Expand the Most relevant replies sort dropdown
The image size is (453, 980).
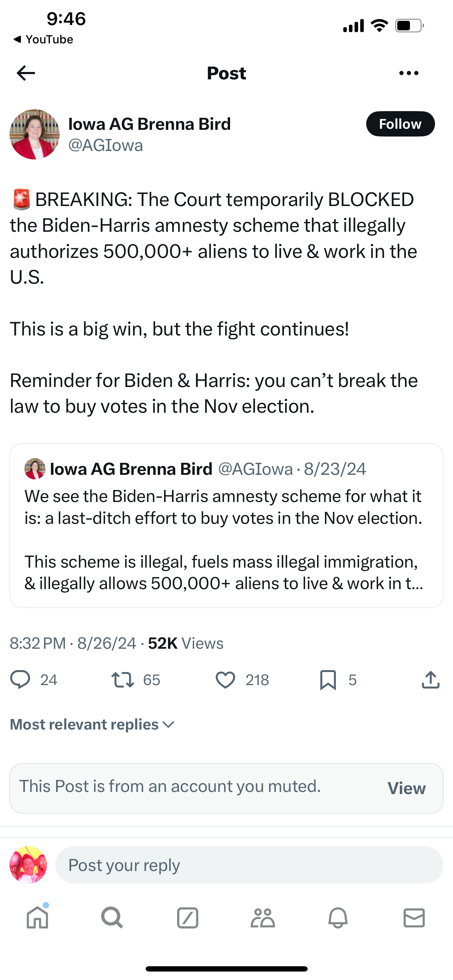click(x=92, y=724)
